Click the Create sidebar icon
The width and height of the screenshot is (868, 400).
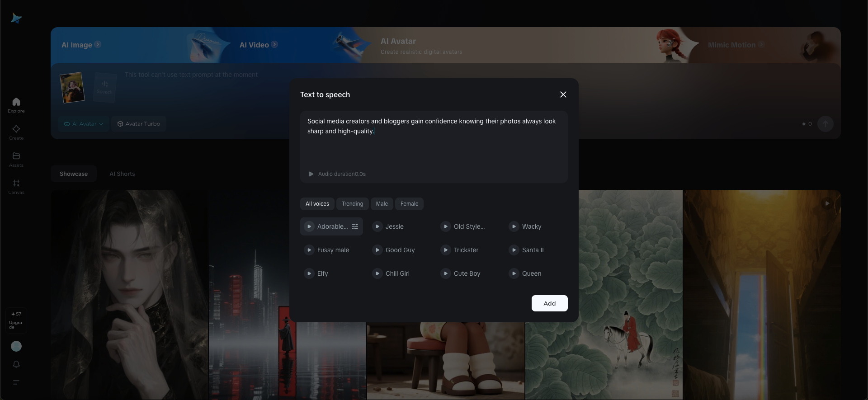tap(16, 132)
